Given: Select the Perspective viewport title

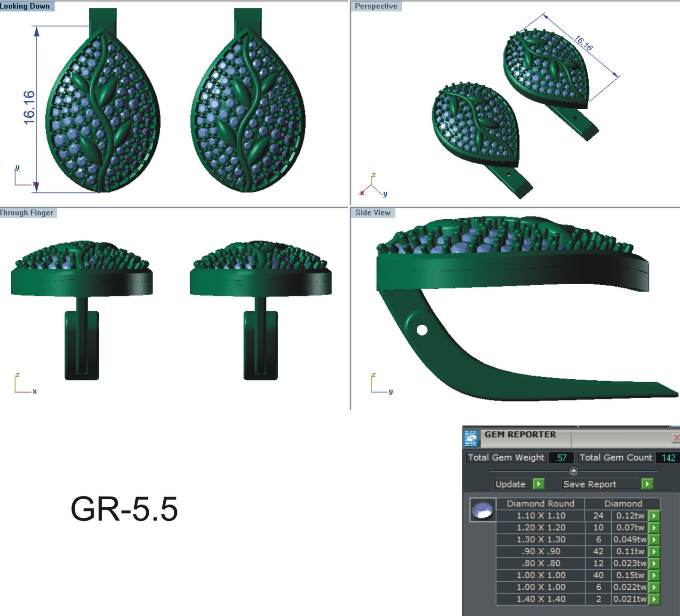Looking at the screenshot, I should [376, 6].
